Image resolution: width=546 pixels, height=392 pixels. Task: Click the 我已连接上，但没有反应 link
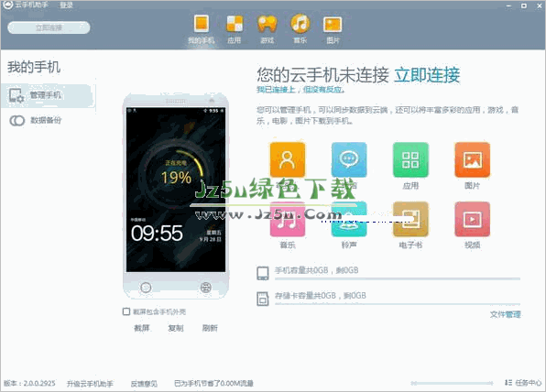[x=300, y=90]
